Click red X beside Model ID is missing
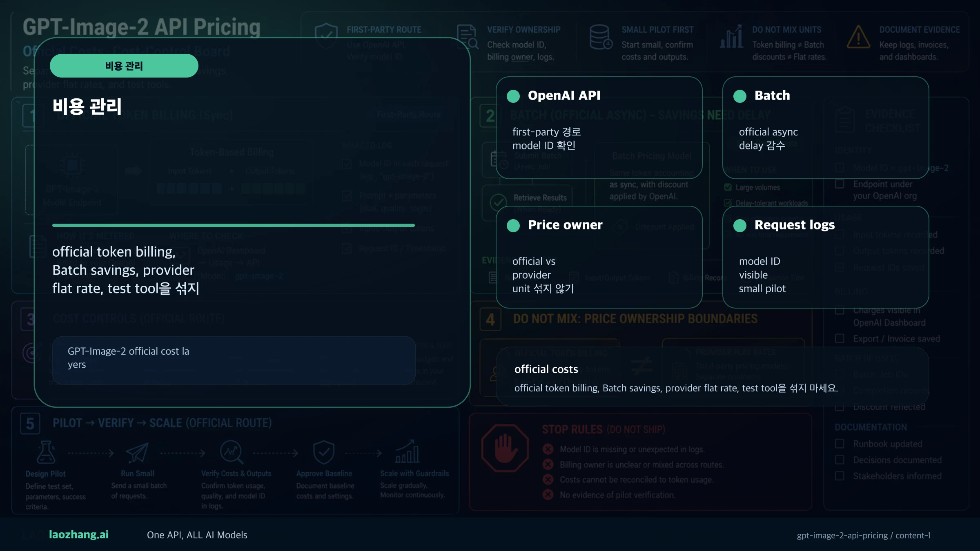This screenshot has height=551, width=980. (548, 449)
